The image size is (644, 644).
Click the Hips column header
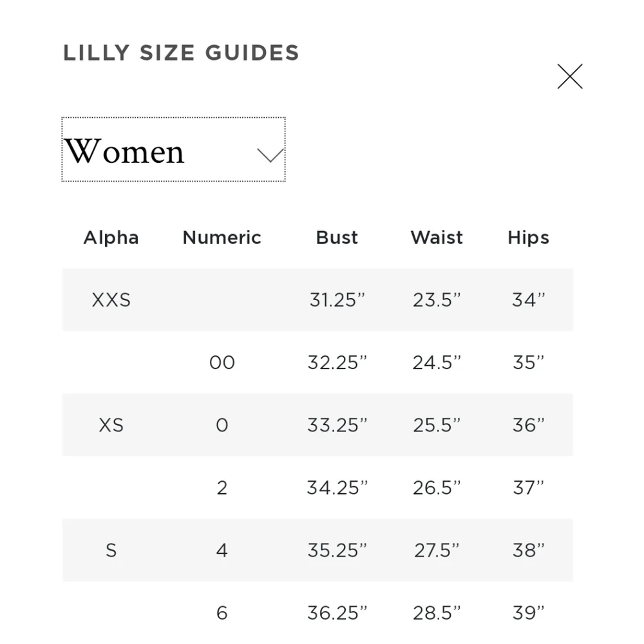(528, 238)
